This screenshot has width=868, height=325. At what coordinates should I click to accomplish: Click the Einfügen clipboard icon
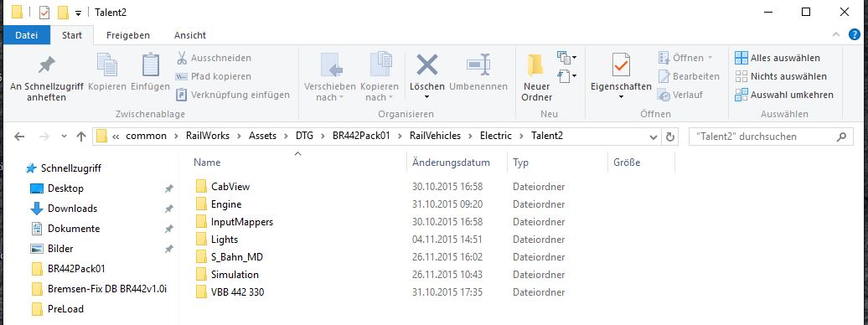click(151, 65)
